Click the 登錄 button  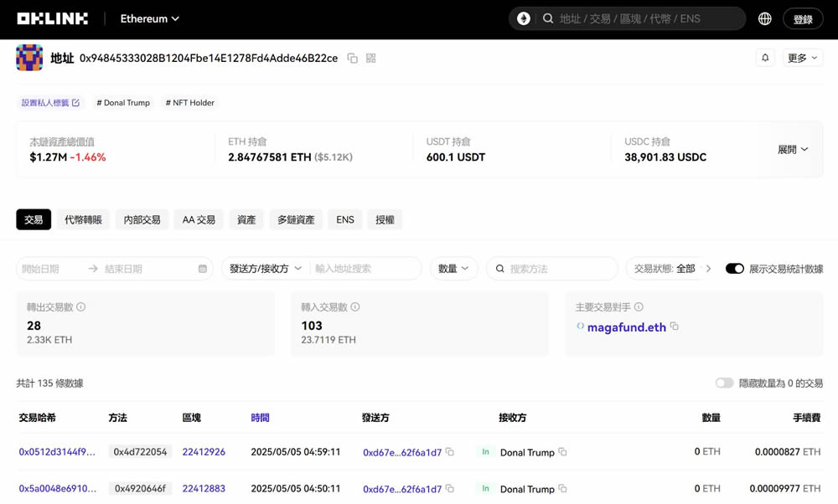pyautogui.click(x=802, y=18)
